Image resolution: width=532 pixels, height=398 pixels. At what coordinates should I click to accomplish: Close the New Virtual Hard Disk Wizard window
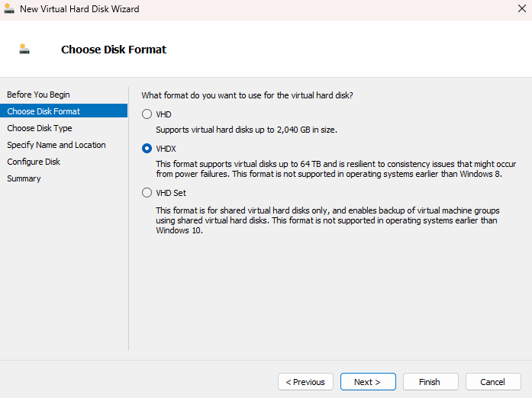(x=522, y=8)
